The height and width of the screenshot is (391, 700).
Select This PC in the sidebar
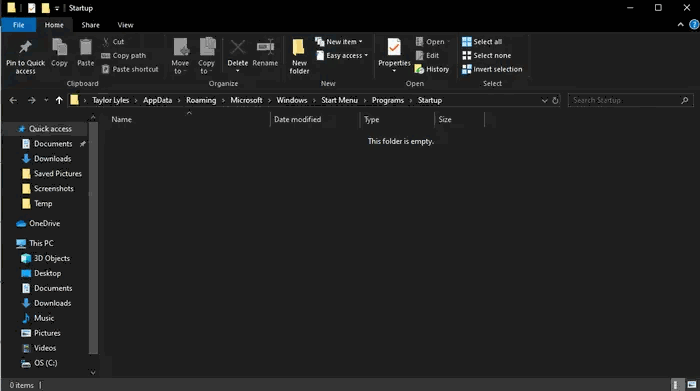[35, 243]
